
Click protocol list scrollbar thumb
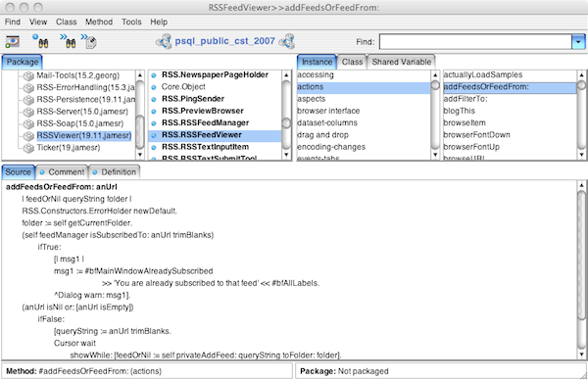coord(435,86)
